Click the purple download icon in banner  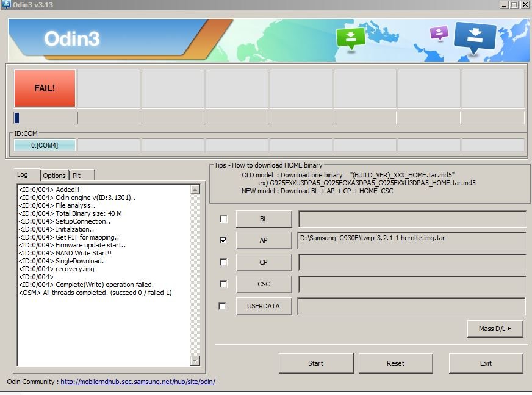coord(439,33)
